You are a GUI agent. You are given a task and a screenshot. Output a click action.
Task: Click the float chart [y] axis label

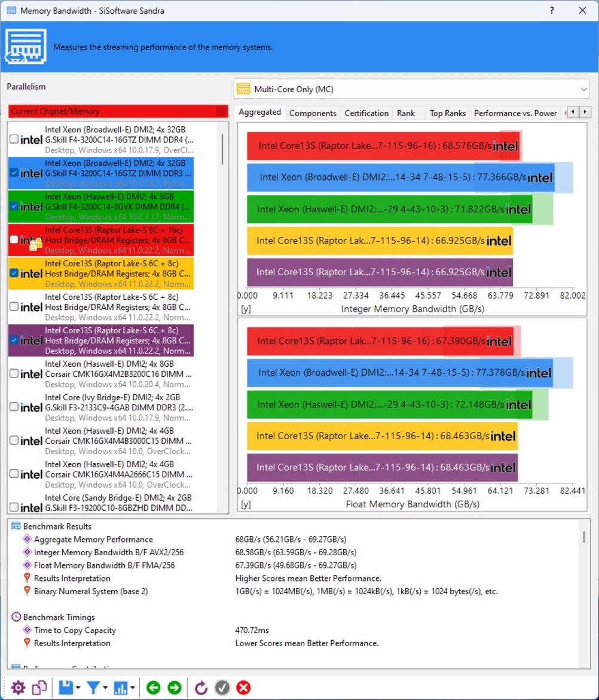click(246, 504)
